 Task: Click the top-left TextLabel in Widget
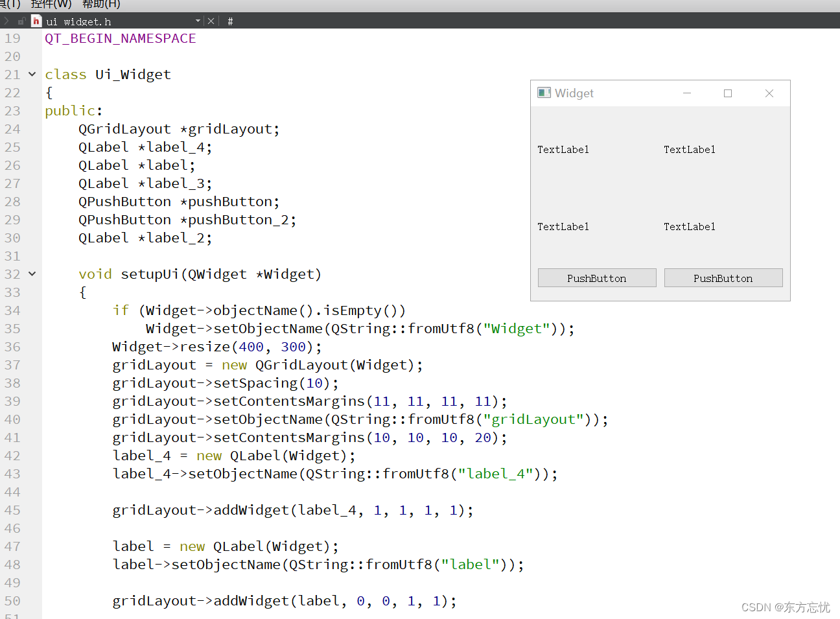coord(563,150)
